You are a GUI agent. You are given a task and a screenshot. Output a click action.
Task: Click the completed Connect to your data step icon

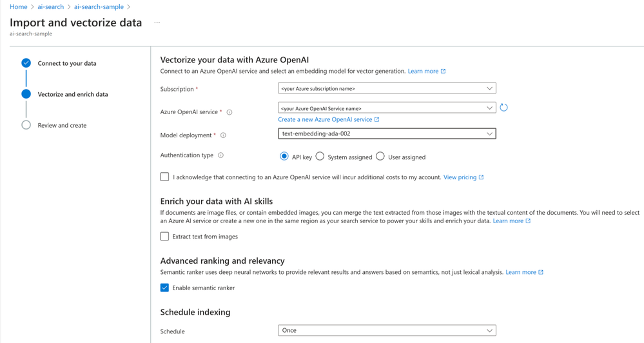click(26, 63)
